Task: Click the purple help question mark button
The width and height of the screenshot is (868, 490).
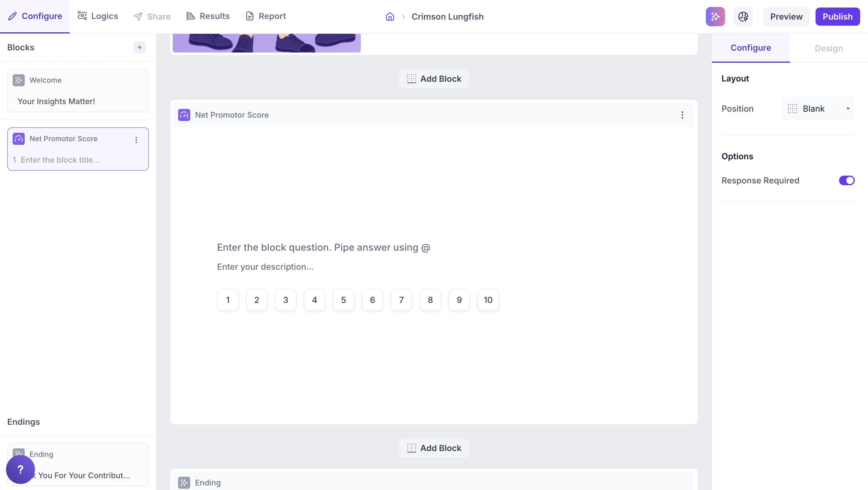Action: click(20, 469)
